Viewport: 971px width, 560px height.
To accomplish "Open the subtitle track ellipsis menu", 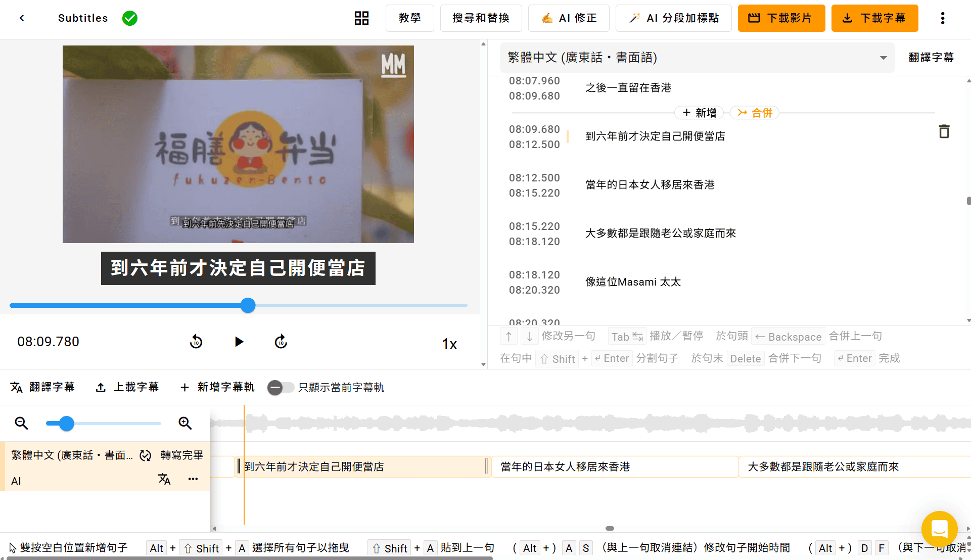I will click(193, 479).
